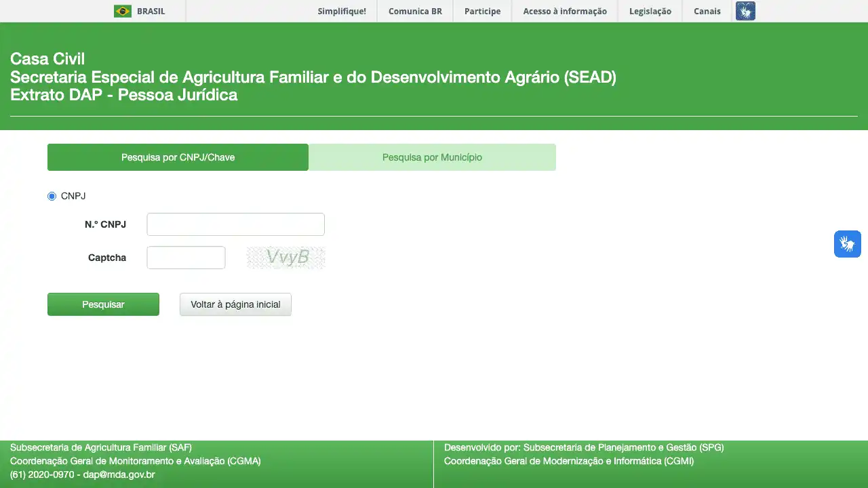Open the VLibras accessibility icon in top bar
The width and height of the screenshot is (868, 488).
click(x=745, y=11)
